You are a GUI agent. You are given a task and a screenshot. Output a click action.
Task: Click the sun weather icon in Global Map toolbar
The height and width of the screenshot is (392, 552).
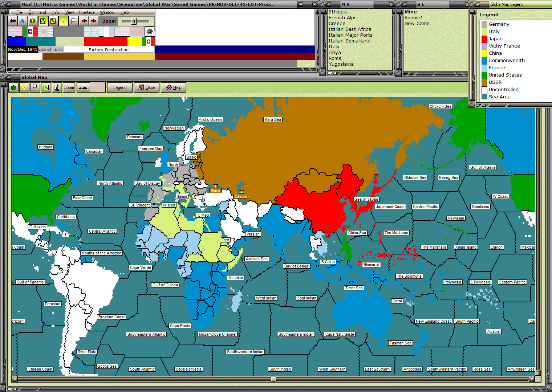24,87
